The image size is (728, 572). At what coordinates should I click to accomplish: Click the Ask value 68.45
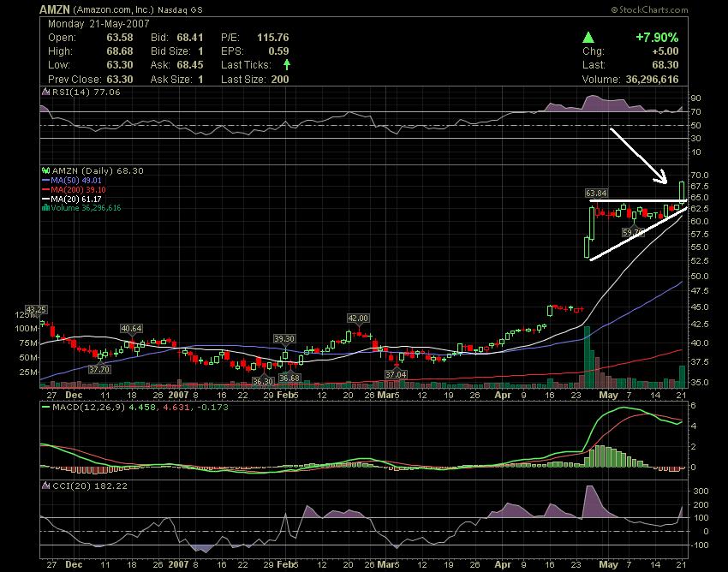(x=190, y=64)
